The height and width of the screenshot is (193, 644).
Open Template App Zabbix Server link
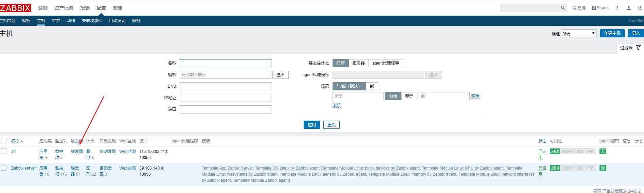click(227, 168)
